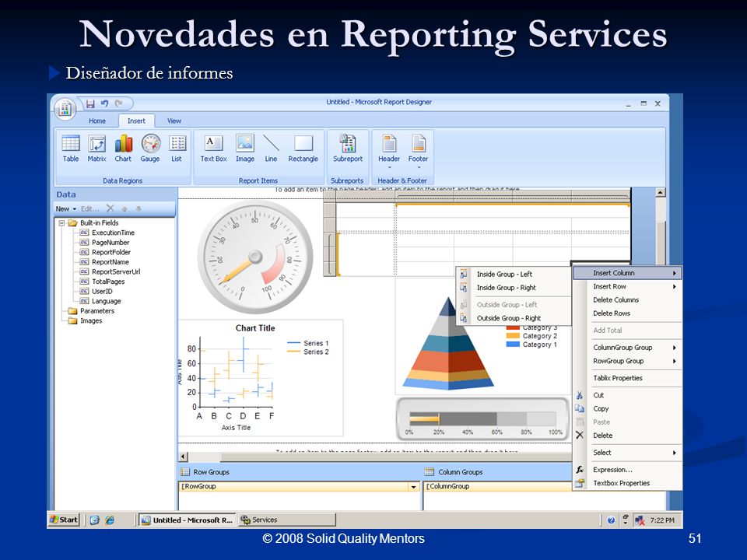Switch to the Insert ribbon tab
This screenshot has height=560, width=747.
click(x=136, y=121)
